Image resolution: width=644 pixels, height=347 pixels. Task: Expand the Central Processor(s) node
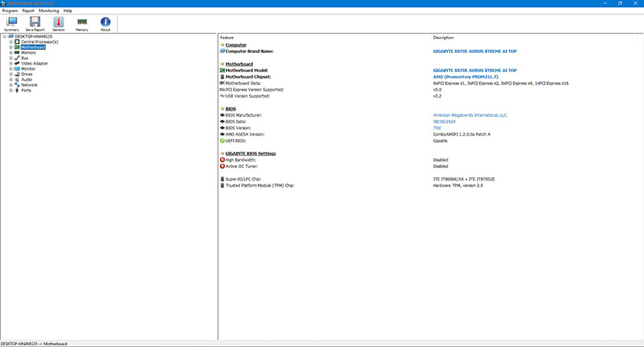tap(11, 41)
